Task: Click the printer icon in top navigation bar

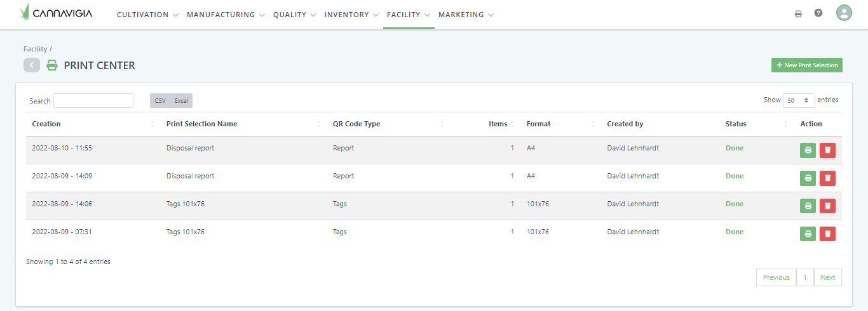Action: click(x=798, y=13)
